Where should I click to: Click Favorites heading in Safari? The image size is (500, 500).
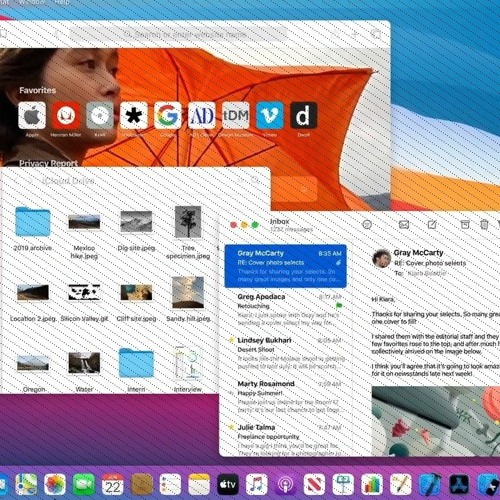[x=37, y=90]
